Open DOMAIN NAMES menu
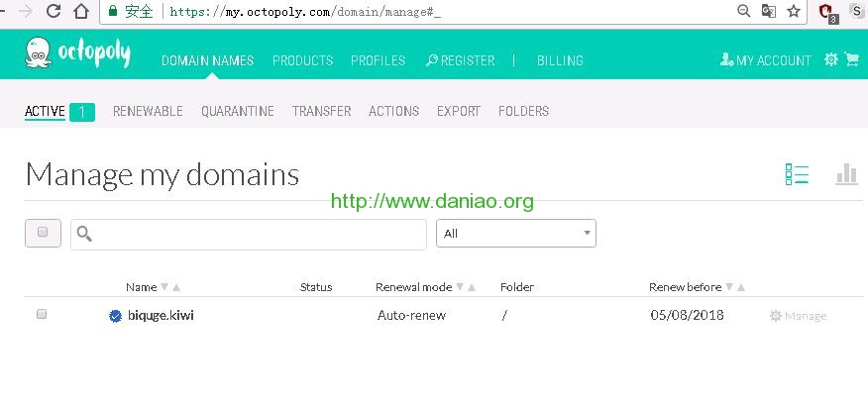The height and width of the screenshot is (404, 868). (x=208, y=60)
